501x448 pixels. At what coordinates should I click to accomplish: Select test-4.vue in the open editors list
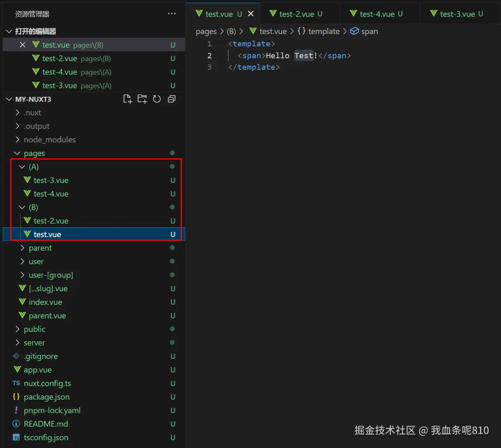94,72
